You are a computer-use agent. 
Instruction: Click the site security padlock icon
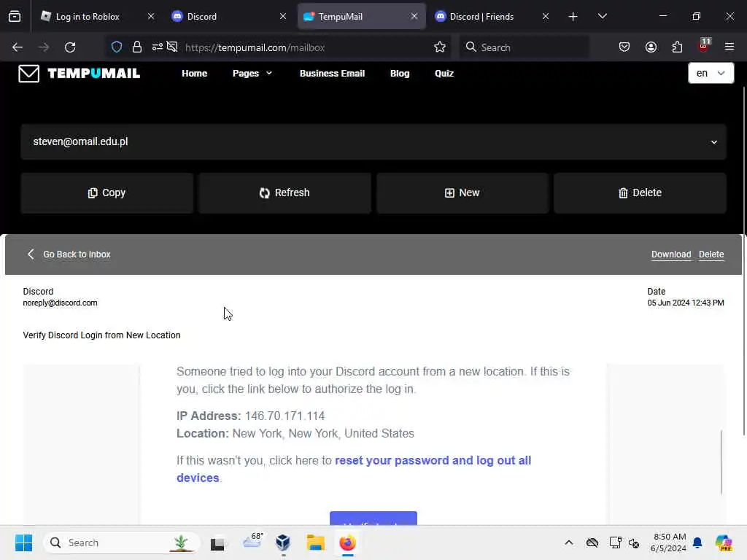point(137,47)
